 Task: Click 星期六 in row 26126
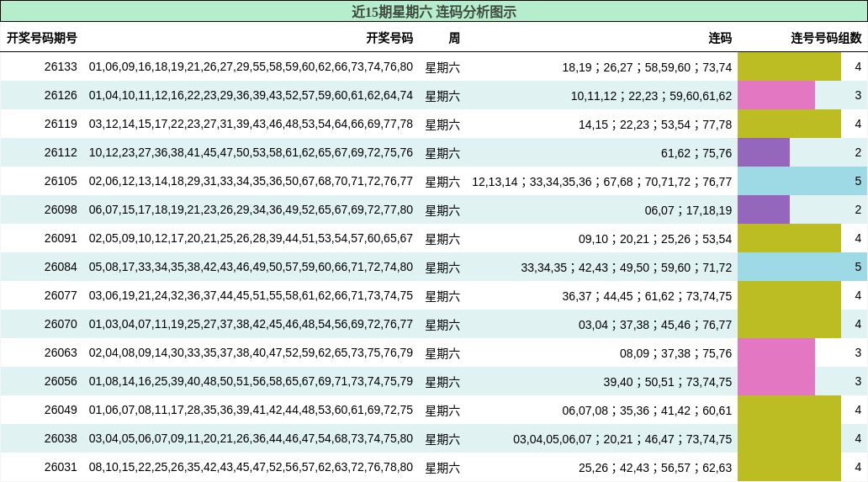click(442, 96)
